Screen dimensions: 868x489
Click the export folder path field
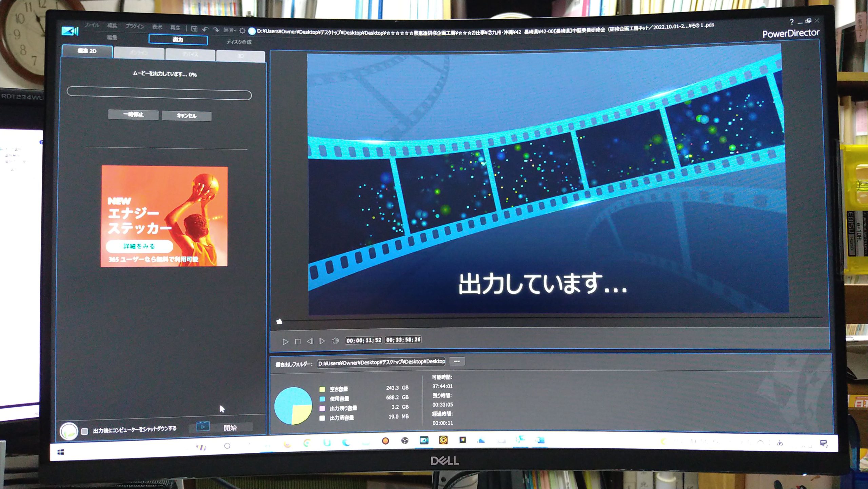[x=381, y=362]
